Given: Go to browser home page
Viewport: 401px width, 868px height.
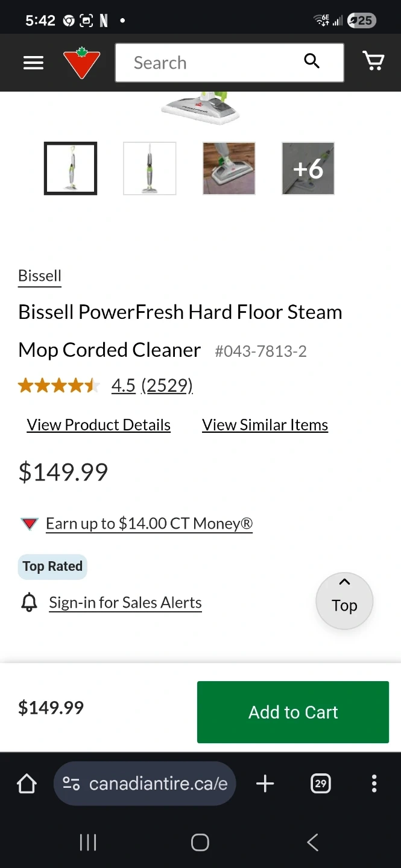Looking at the screenshot, I should coord(27,784).
